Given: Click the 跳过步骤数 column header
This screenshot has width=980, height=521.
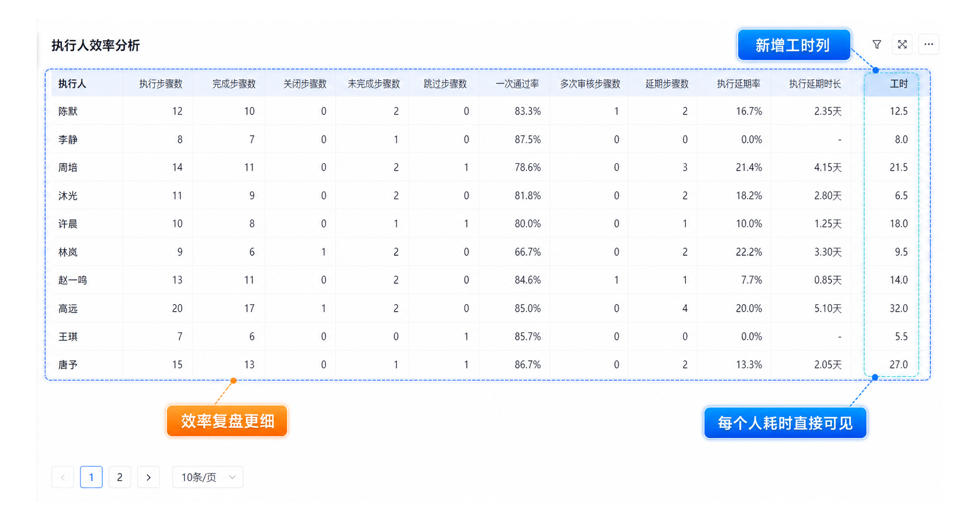Looking at the screenshot, I should coord(445,84).
